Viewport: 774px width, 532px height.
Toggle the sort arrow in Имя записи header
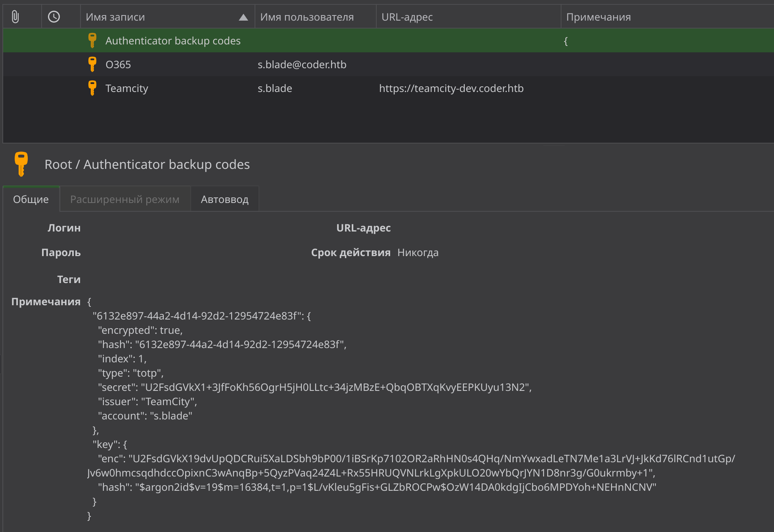pos(243,17)
